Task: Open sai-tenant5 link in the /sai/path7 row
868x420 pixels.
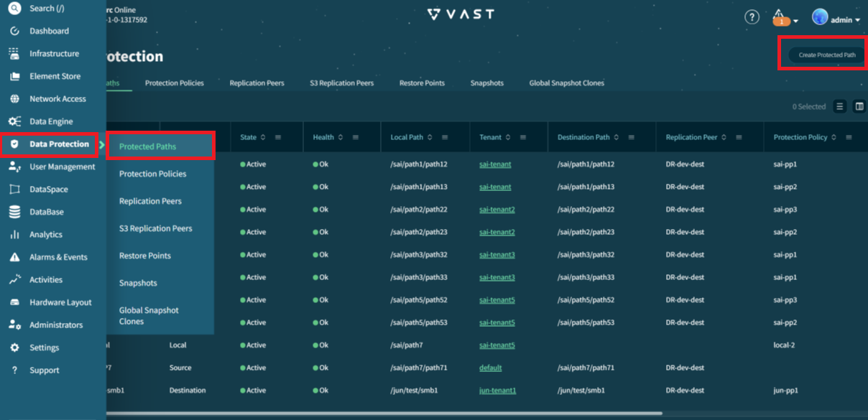Action: pos(497,345)
